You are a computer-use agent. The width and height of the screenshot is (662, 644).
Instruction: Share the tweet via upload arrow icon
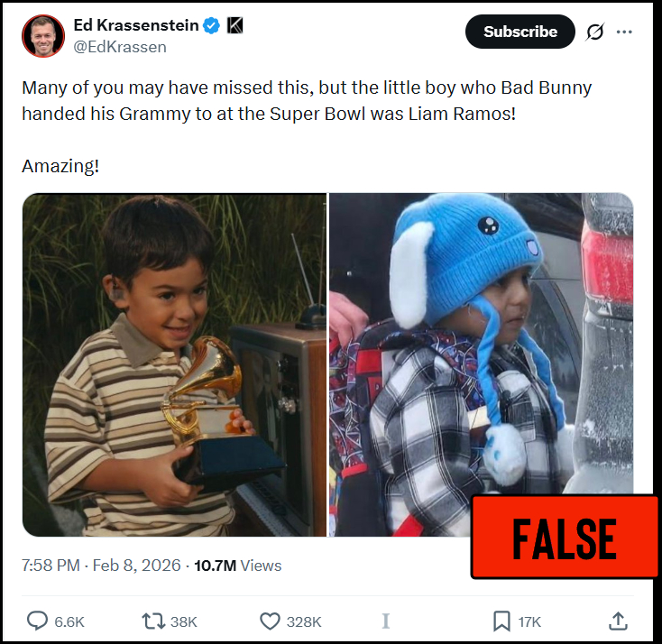[618, 621]
